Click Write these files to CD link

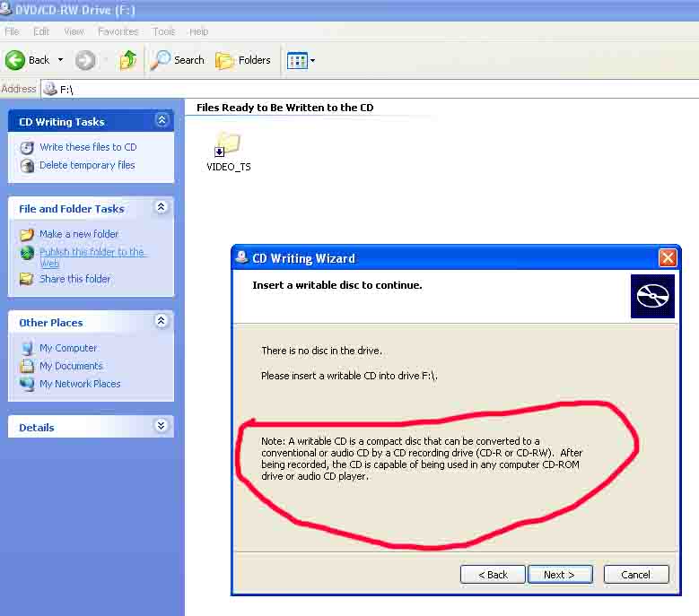pyautogui.click(x=88, y=147)
